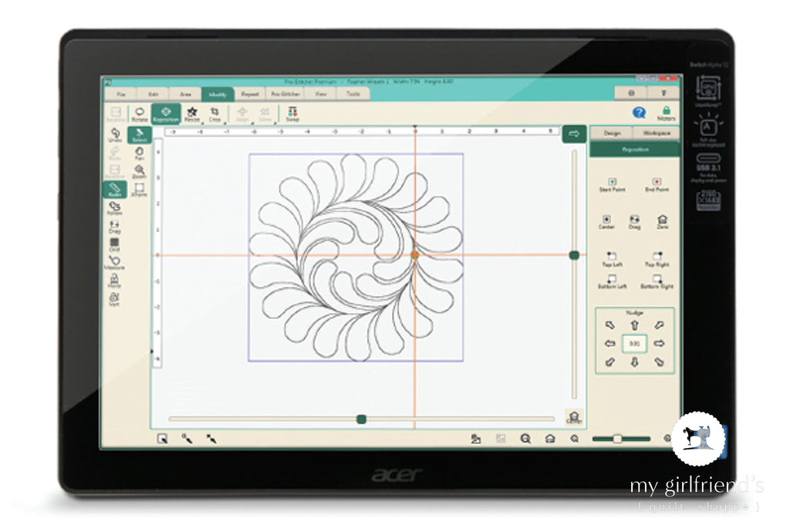Click the Measure tool icon
Image resolution: width=790 pixels, height=532 pixels.
pos(114,262)
